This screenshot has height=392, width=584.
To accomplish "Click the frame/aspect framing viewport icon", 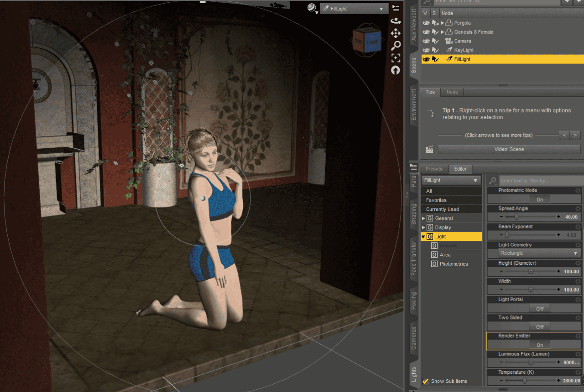I will 396,58.
